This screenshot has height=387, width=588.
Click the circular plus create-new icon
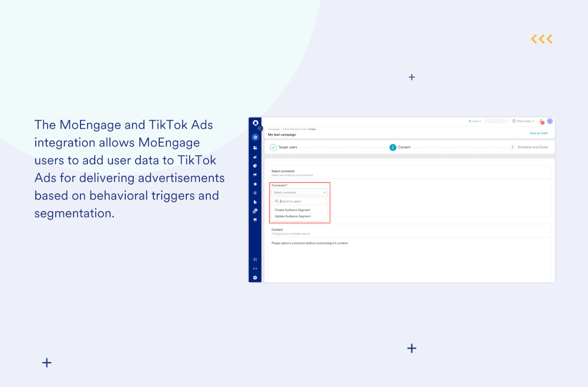click(x=255, y=137)
